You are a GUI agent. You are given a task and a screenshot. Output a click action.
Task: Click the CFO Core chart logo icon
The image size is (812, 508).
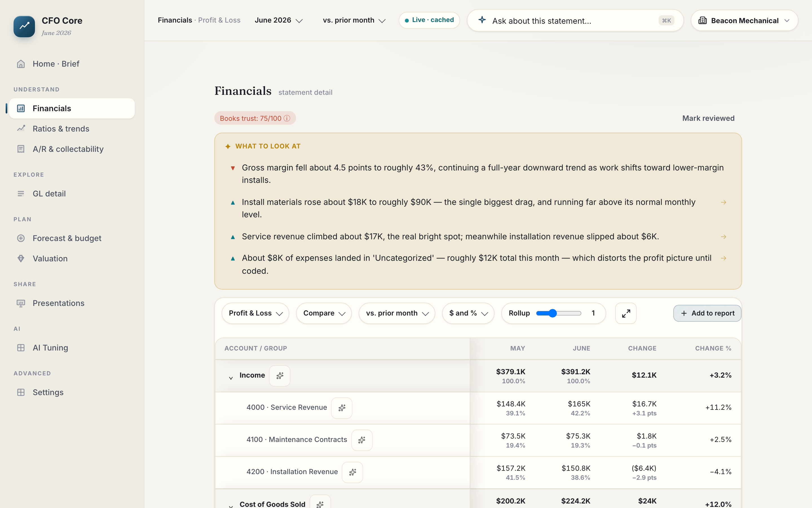click(x=24, y=26)
